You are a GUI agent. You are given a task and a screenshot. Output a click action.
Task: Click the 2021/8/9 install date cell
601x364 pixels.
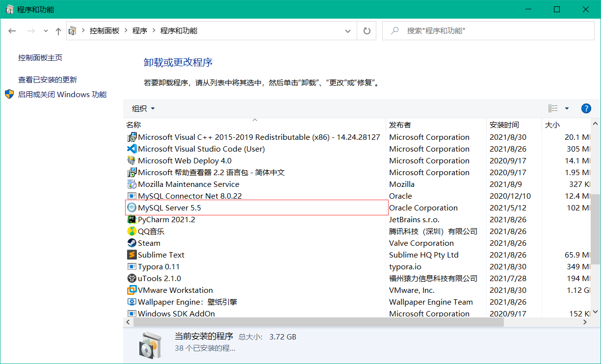(506, 184)
